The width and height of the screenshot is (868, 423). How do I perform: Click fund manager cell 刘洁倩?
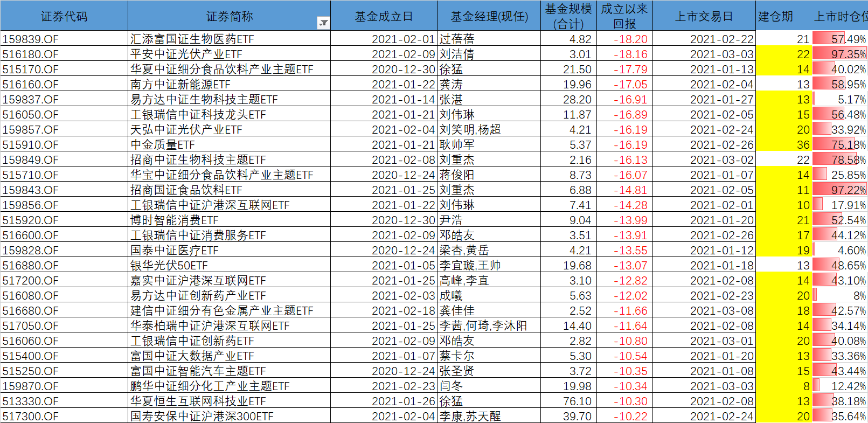pos(489,54)
